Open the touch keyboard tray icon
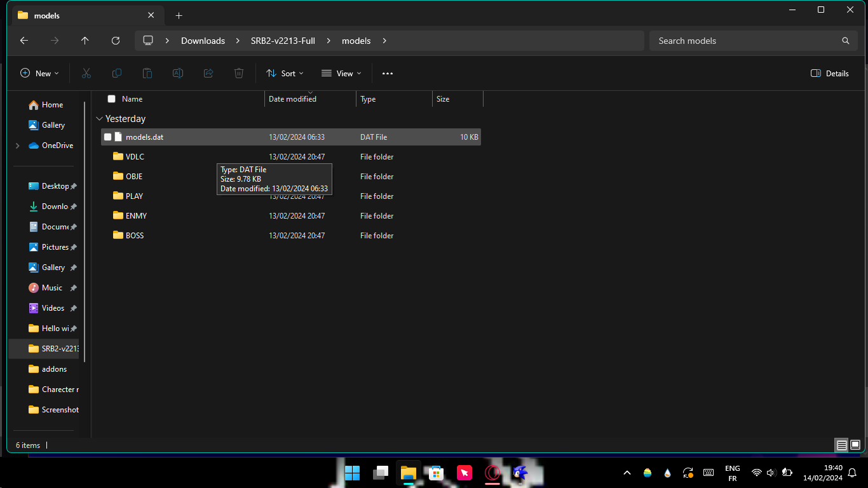 709,473
